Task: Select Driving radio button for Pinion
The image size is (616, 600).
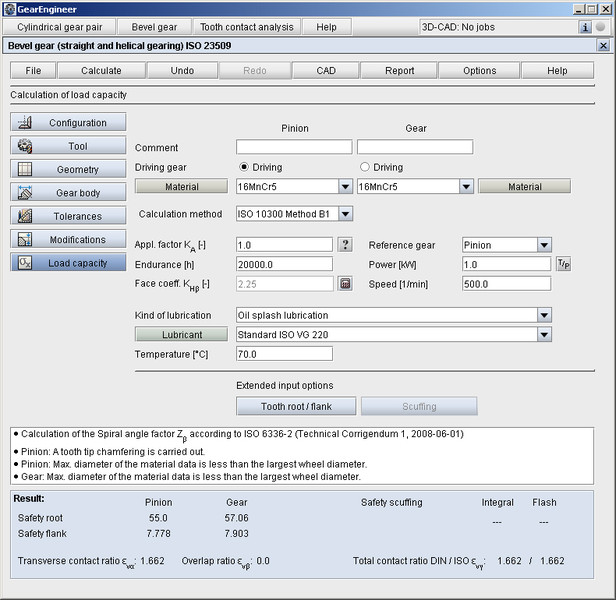Action: [x=243, y=167]
